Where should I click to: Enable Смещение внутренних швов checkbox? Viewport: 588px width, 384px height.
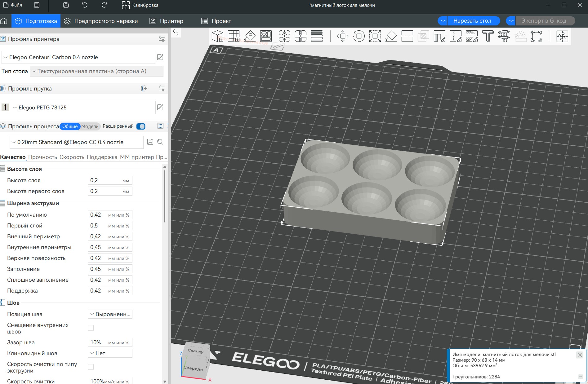pos(91,328)
